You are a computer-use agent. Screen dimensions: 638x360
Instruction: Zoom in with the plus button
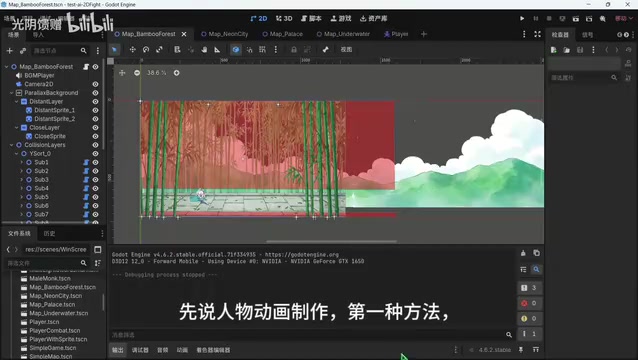[177, 73]
